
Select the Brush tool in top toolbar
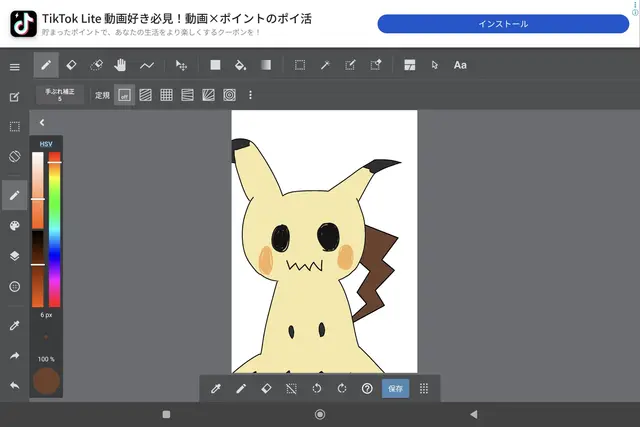46,65
